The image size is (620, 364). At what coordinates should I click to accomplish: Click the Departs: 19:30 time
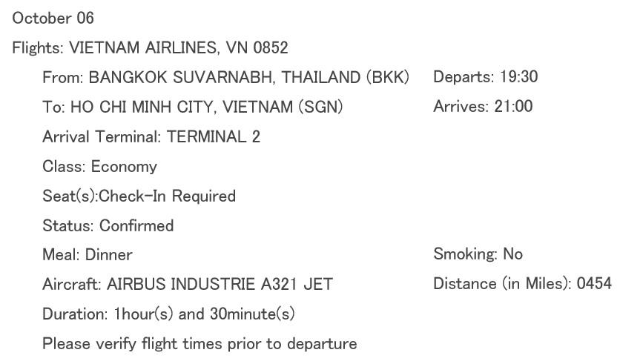point(485,77)
